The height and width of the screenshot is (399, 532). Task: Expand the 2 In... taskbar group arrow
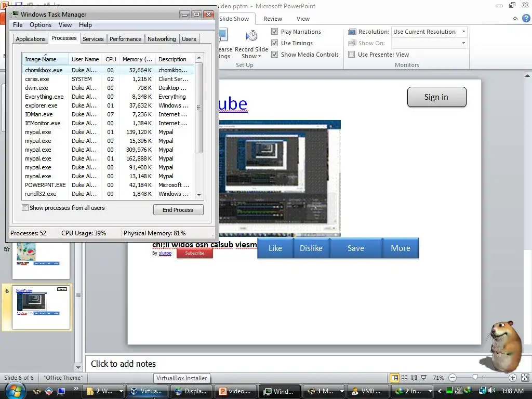430,391
